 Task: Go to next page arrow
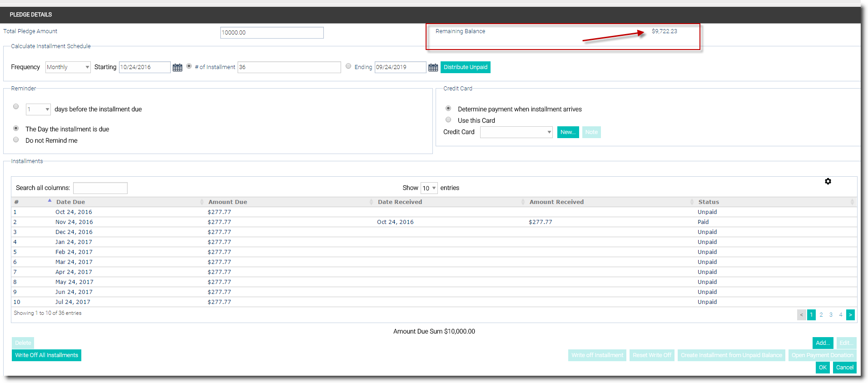click(850, 314)
